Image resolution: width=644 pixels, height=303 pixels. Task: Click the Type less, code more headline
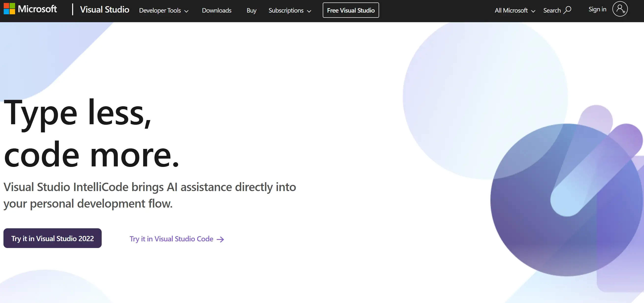[92, 133]
